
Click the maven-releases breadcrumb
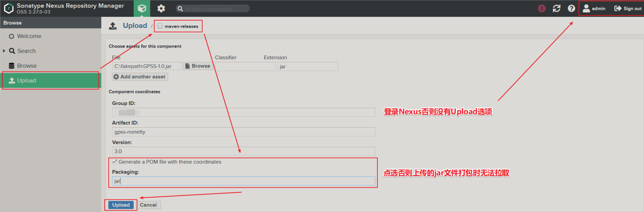178,26
